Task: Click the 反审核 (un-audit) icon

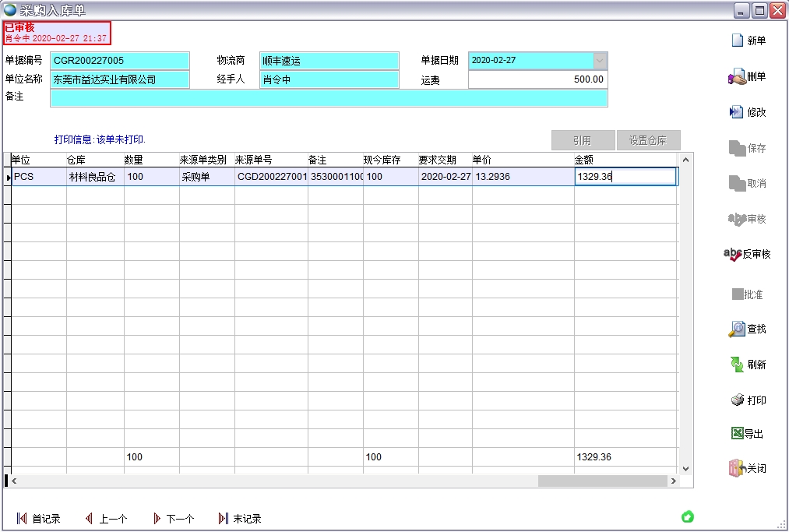Action: (x=733, y=254)
